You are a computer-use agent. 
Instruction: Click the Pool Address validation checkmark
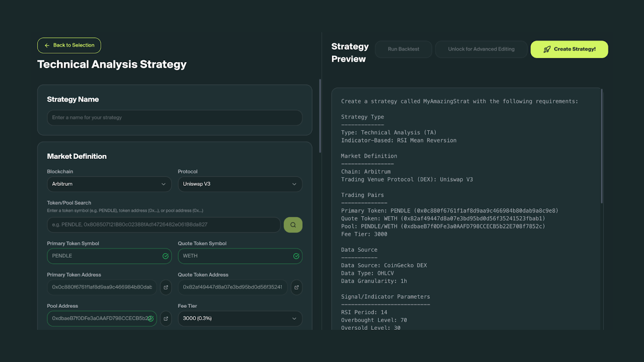[x=151, y=319]
